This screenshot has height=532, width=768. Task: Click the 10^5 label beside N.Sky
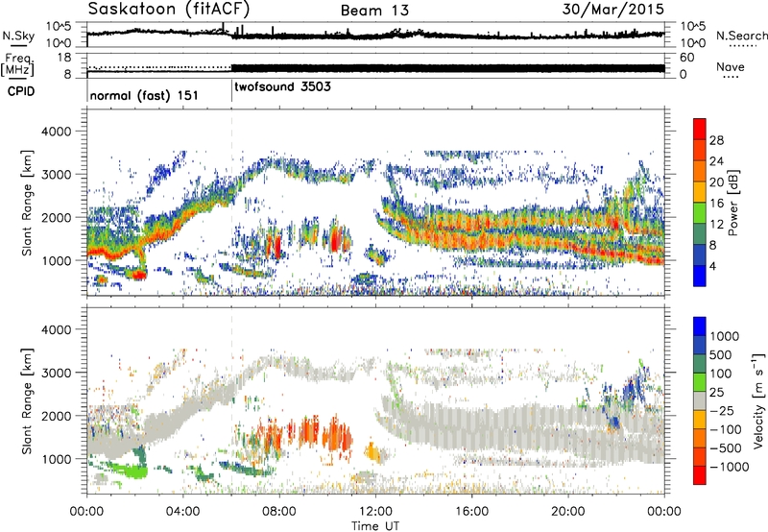[x=59, y=27]
